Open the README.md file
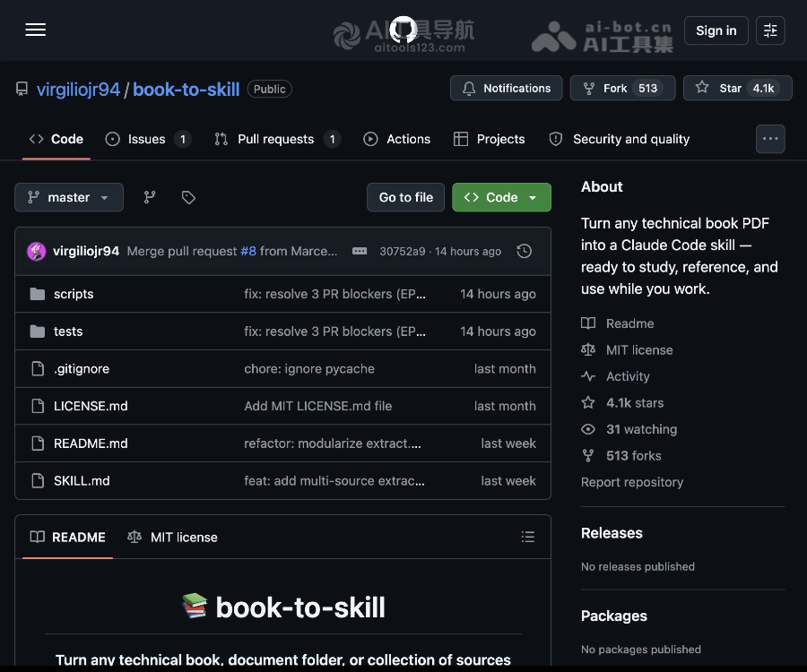Viewport: 807px width, 672px height. pyautogui.click(x=91, y=444)
